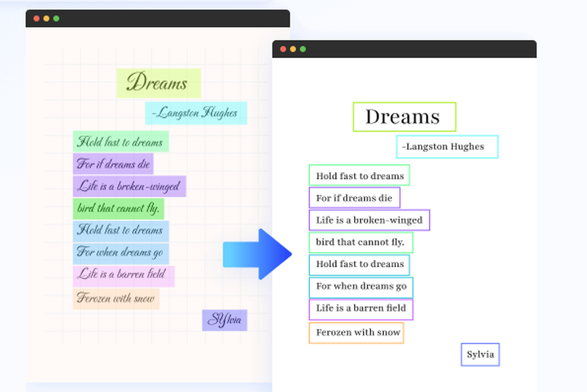587x392 pixels.
Task: Click green-bordered printed 'Hold fast to dreams' box
Action: 359,175
